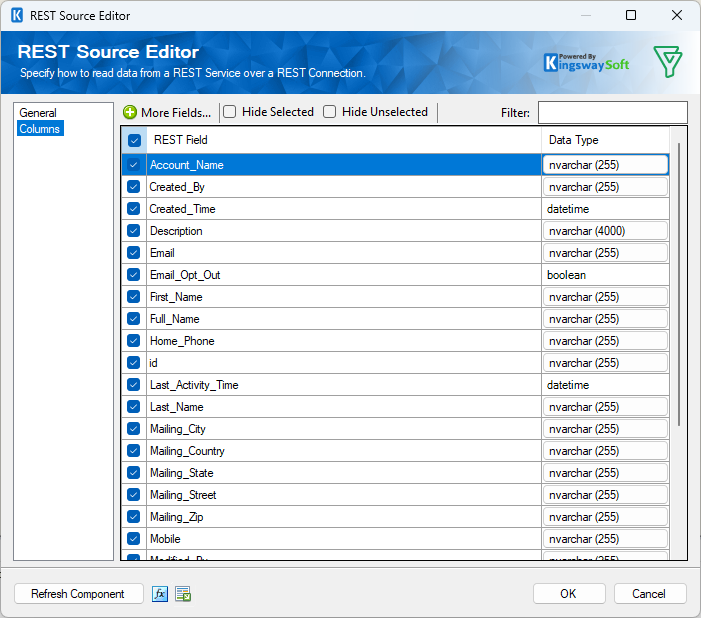Open the id data type dropdown
The height and width of the screenshot is (618, 701).
click(x=605, y=363)
